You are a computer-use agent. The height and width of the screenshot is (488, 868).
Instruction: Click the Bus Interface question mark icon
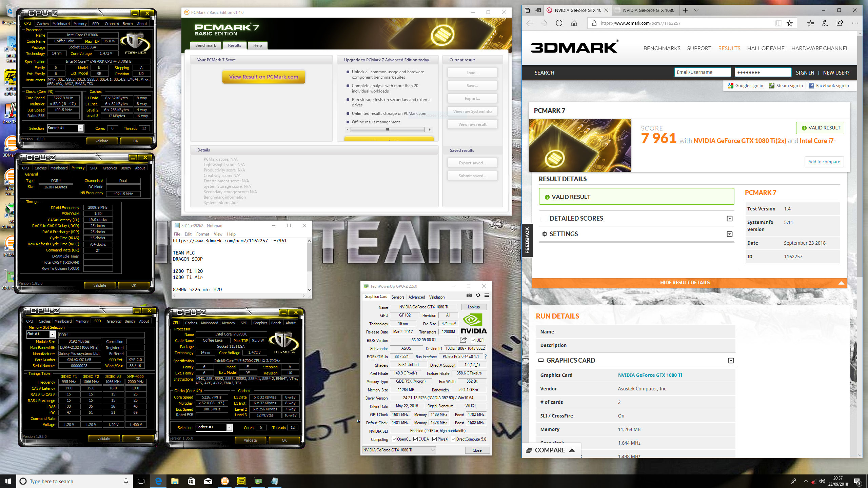point(486,357)
